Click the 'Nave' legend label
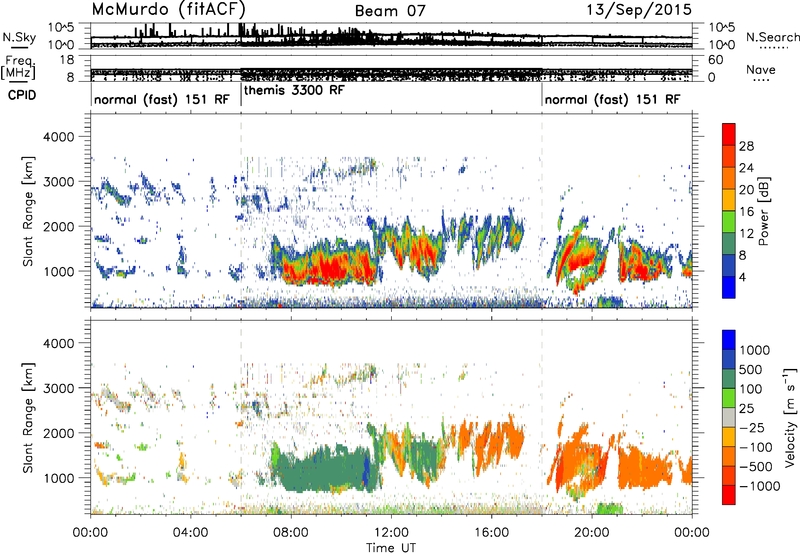Image resolution: width=800 pixels, height=554 pixels. pyautogui.click(x=761, y=69)
